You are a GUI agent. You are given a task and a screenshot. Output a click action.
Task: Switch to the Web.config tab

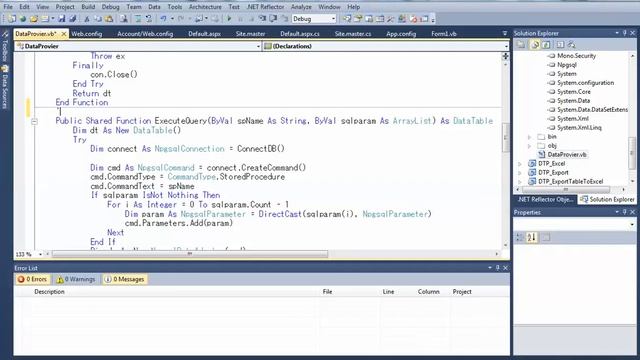(x=87, y=34)
